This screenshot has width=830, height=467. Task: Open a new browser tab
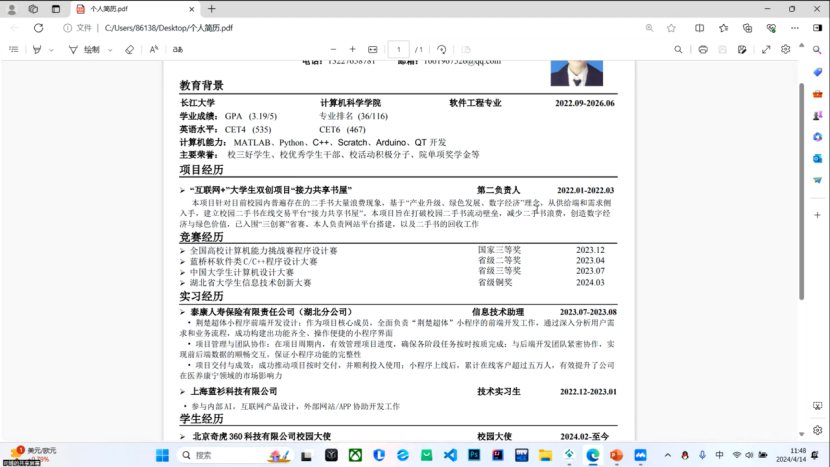pyautogui.click(x=212, y=8)
